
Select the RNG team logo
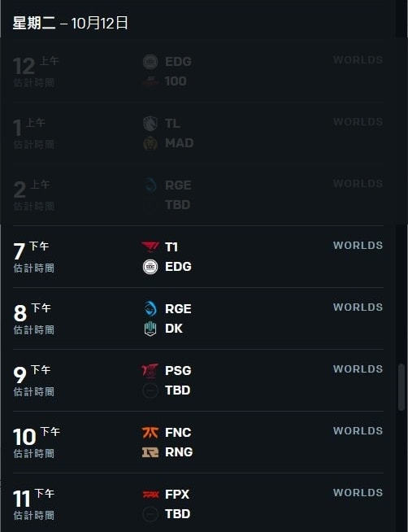point(150,452)
